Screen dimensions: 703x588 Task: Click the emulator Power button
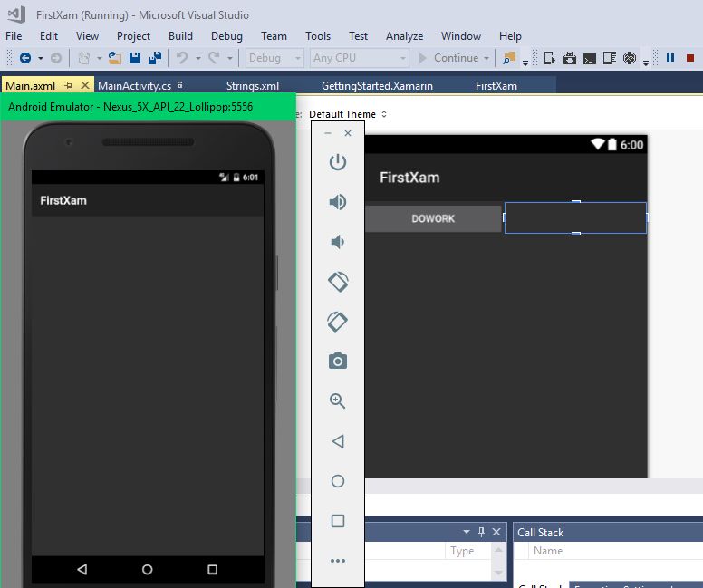pos(338,162)
